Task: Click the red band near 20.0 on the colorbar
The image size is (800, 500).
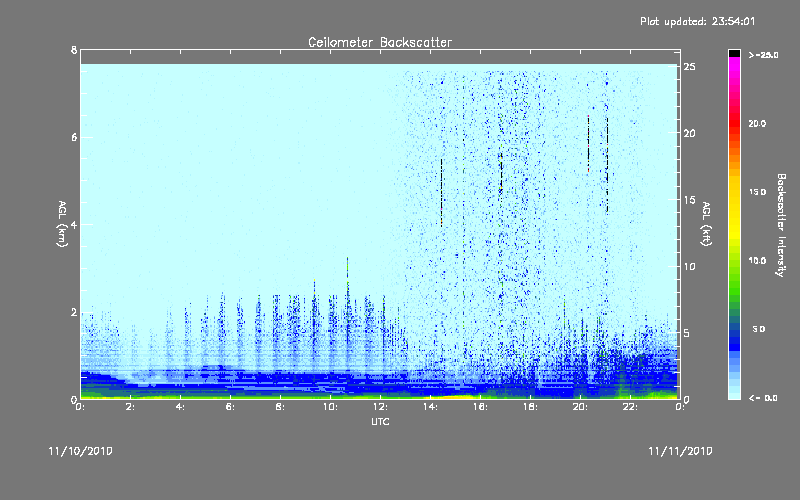Action: 734,125
